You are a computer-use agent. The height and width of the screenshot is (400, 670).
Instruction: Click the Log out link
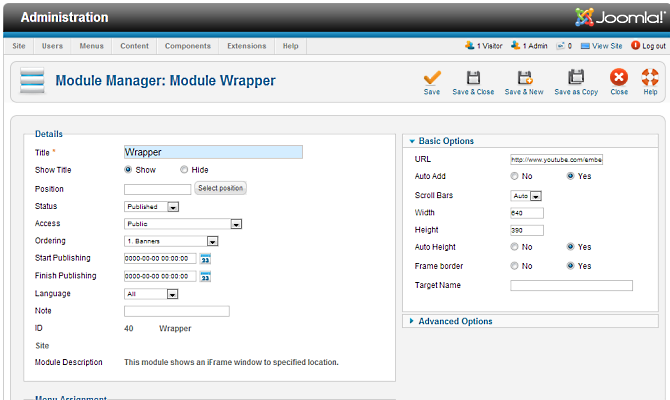pyautogui.click(x=653, y=46)
